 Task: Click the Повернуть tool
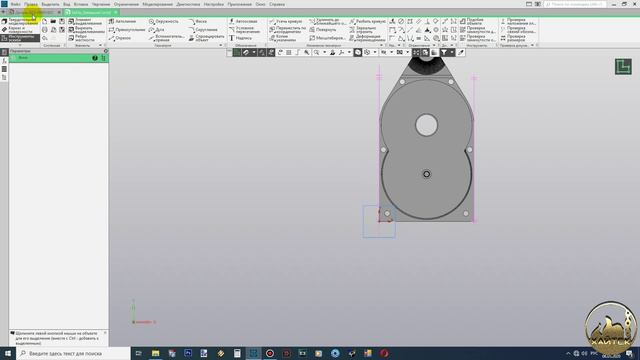pos(322,30)
